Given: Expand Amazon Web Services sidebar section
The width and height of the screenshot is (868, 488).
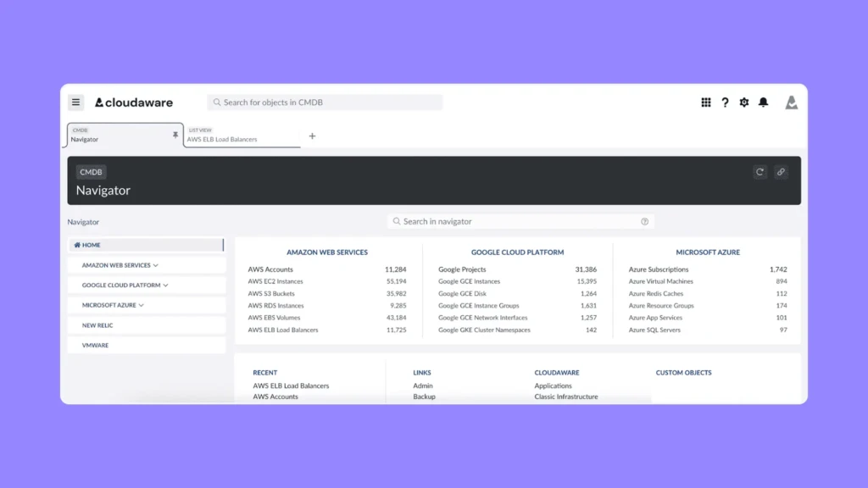Looking at the screenshot, I should coord(120,265).
